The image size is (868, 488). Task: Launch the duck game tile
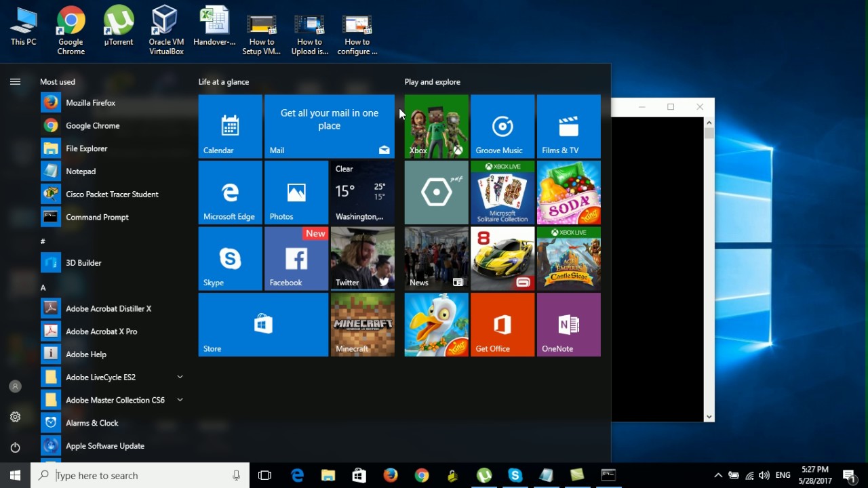point(436,325)
